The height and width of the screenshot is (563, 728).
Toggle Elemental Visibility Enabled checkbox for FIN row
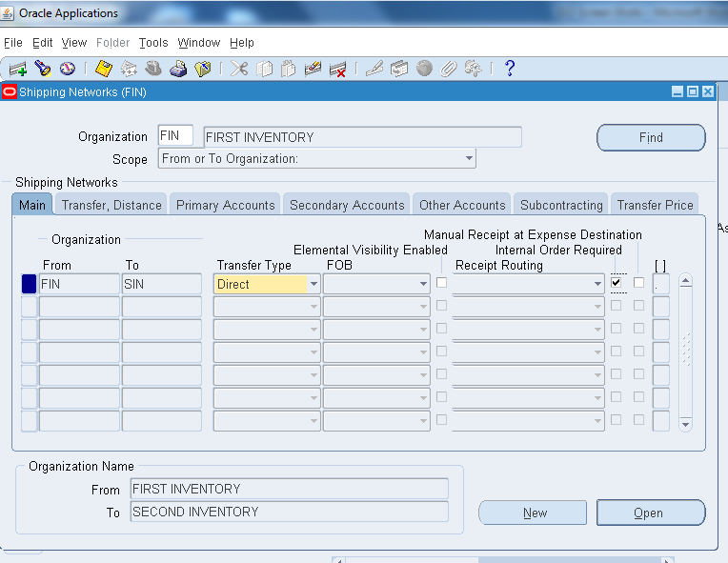[441, 282]
